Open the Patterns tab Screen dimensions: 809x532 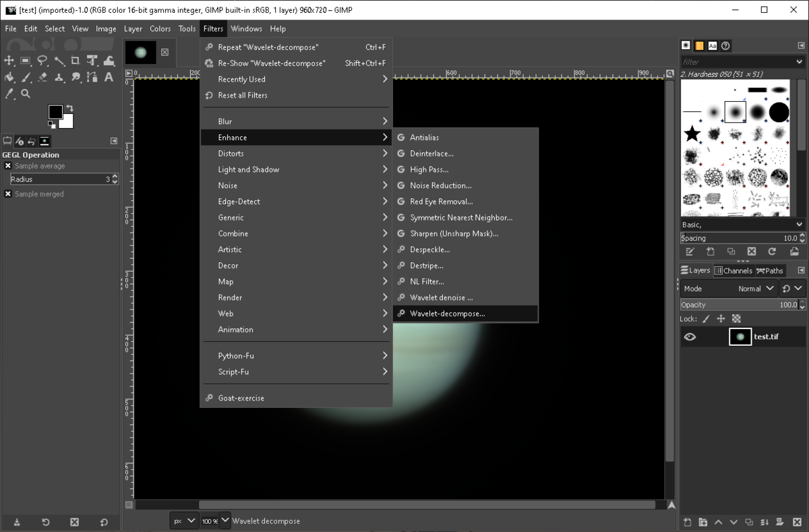[699, 45]
